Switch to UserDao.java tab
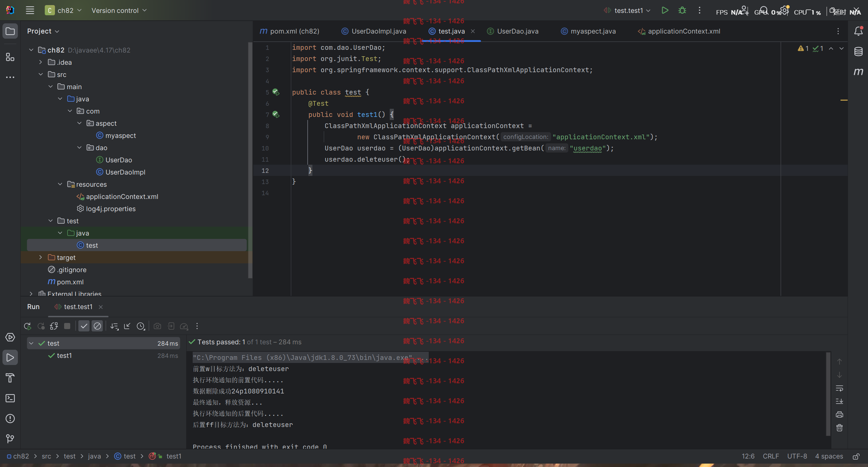Viewport: 868px width, 467px height. click(x=513, y=31)
